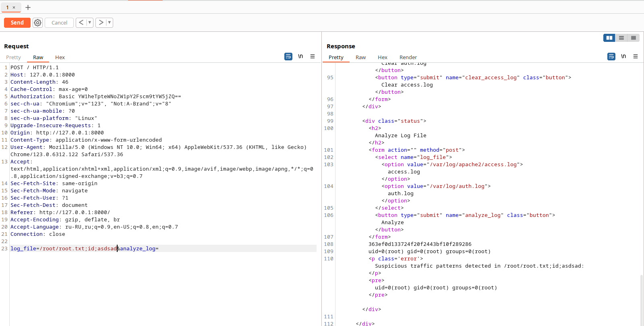Toggle word wrap in Response panel
644x326 pixels.
point(611,56)
